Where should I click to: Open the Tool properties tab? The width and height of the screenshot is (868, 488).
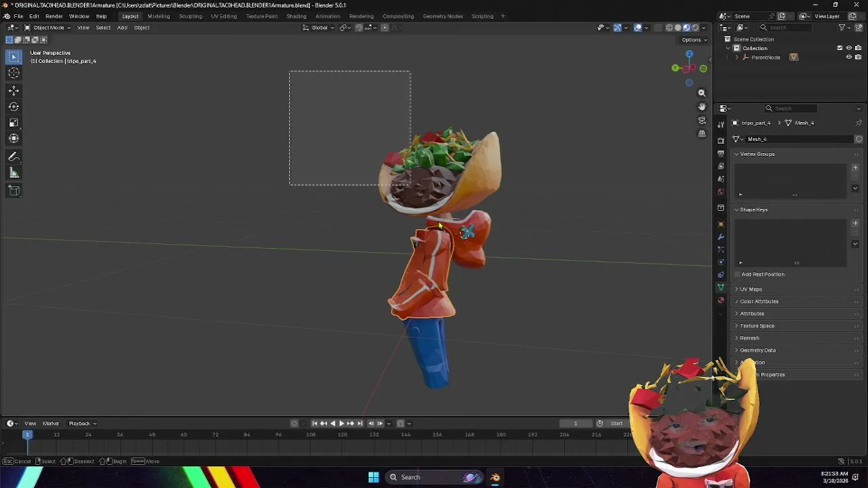(721, 124)
